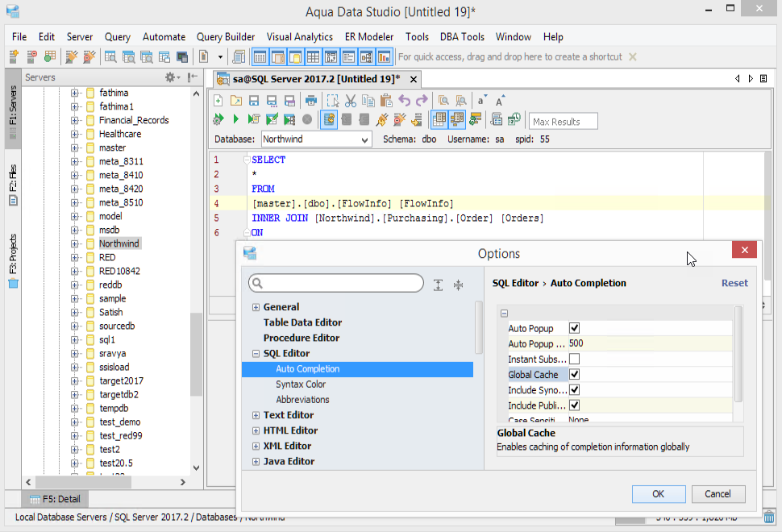Click OK in the Options dialog
The width and height of the screenshot is (782, 532).
[659, 494]
